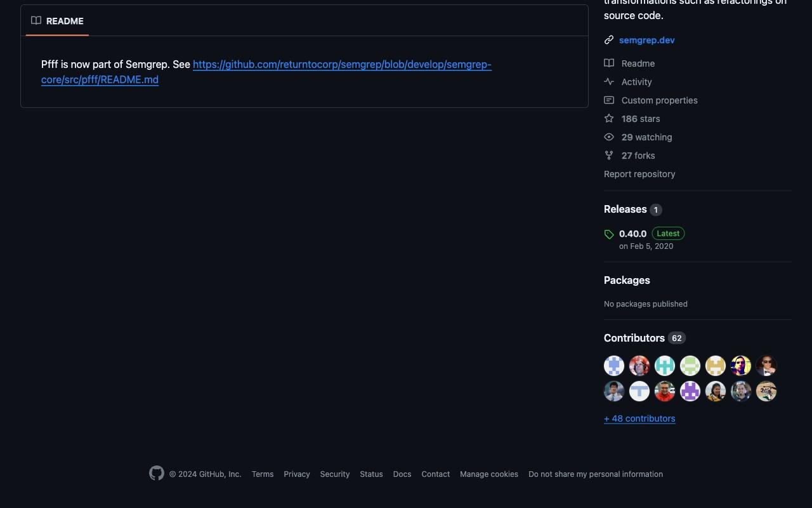Visit the semgrep.dev website link
The height and width of the screenshot is (508, 812).
[x=646, y=40]
